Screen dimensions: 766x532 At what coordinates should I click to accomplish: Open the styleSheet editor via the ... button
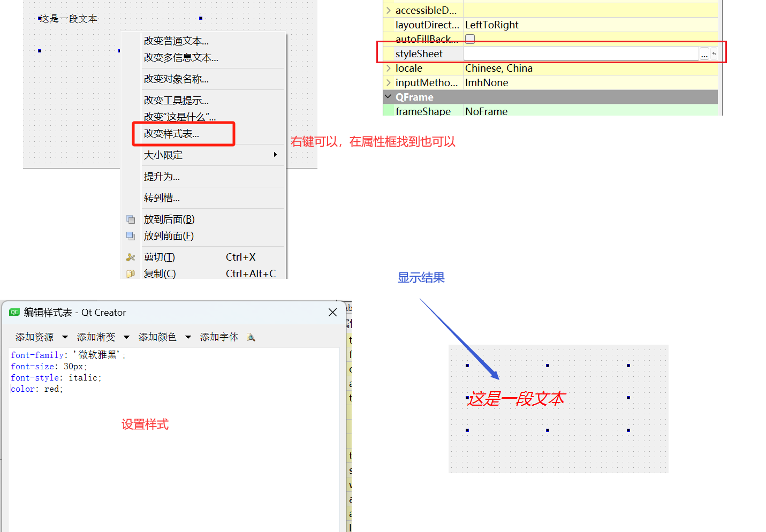click(x=704, y=54)
